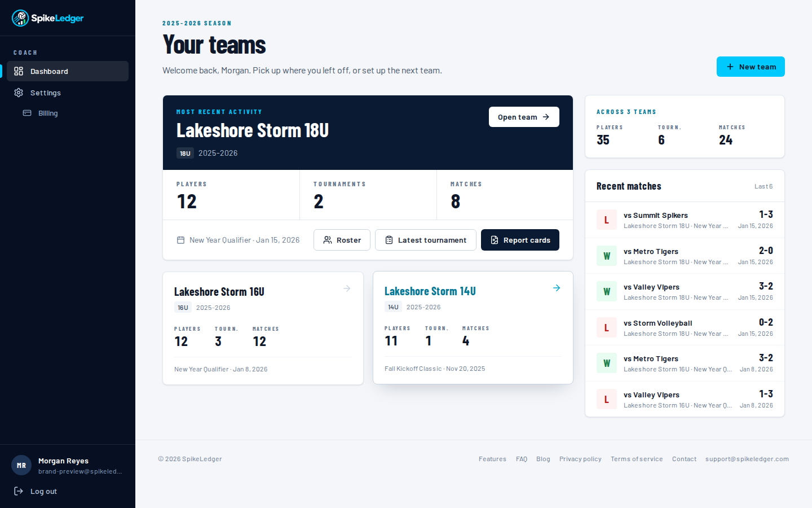Visit the FAQ footer link
This screenshot has height=508, width=812.
click(x=522, y=459)
